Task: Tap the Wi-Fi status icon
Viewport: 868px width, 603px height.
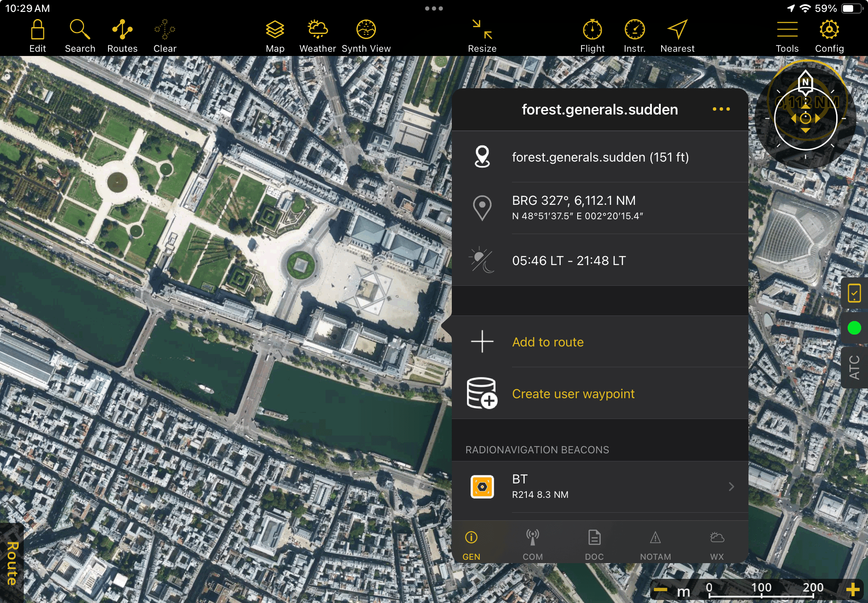Action: [x=805, y=8]
